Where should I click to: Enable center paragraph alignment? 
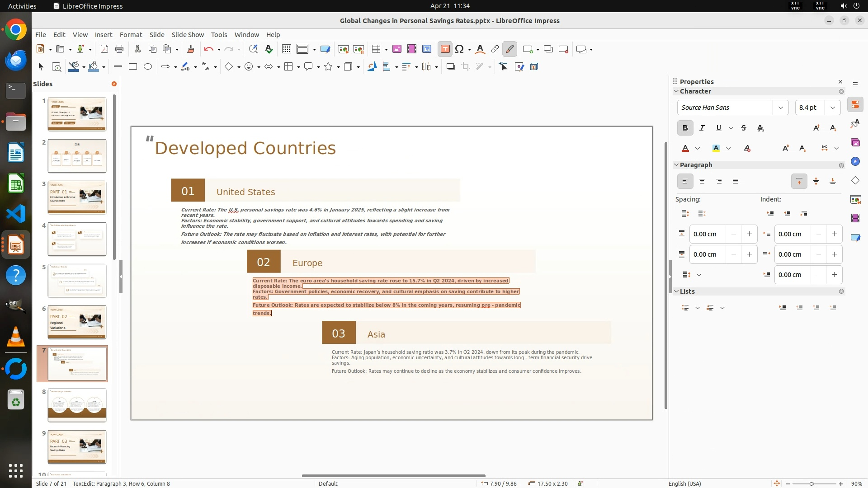[702, 182]
